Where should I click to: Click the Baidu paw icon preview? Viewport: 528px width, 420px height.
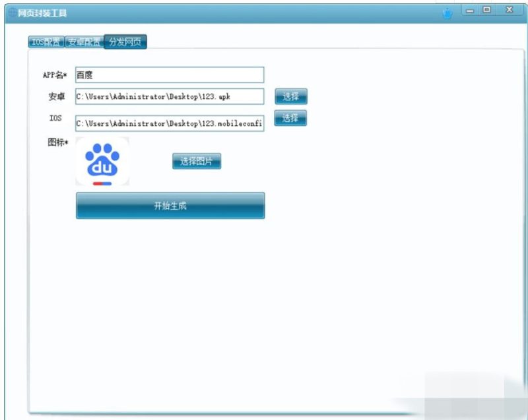pos(102,162)
